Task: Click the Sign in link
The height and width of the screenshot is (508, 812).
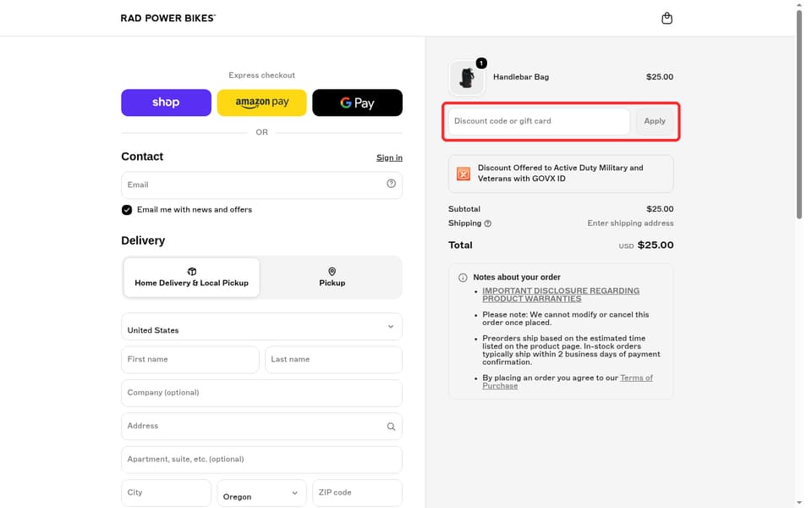Action: (389, 157)
